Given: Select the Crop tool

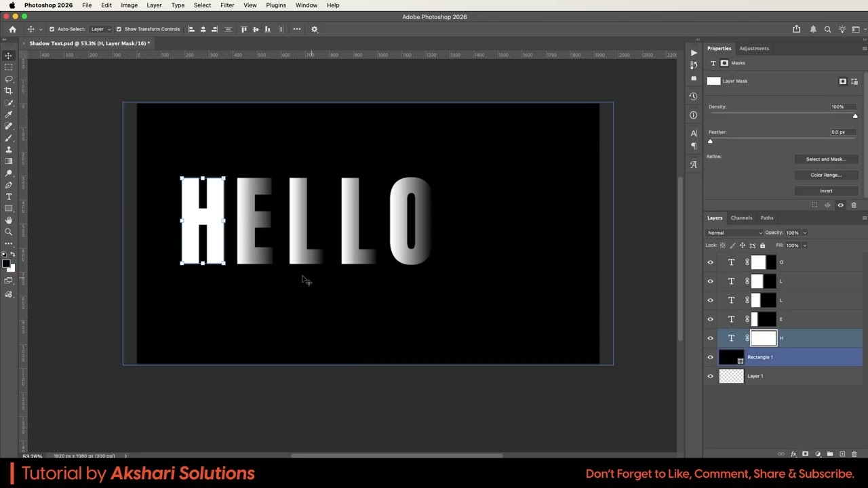Looking at the screenshot, I should tap(9, 91).
